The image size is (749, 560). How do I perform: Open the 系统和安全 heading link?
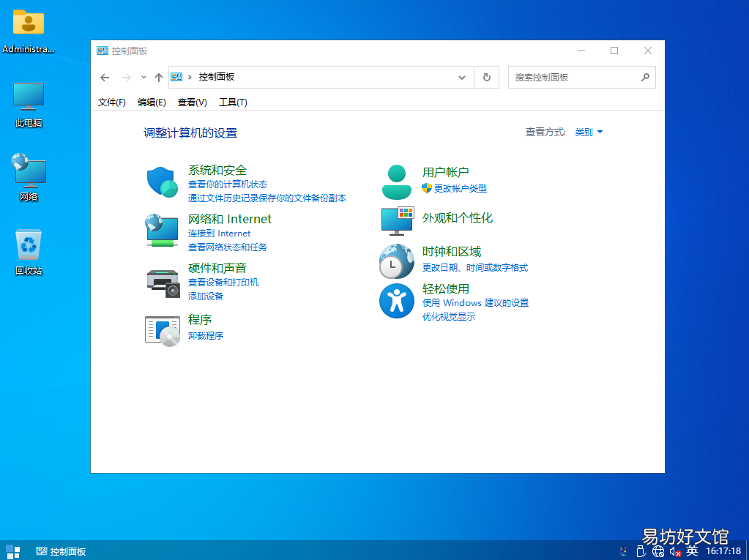click(217, 170)
